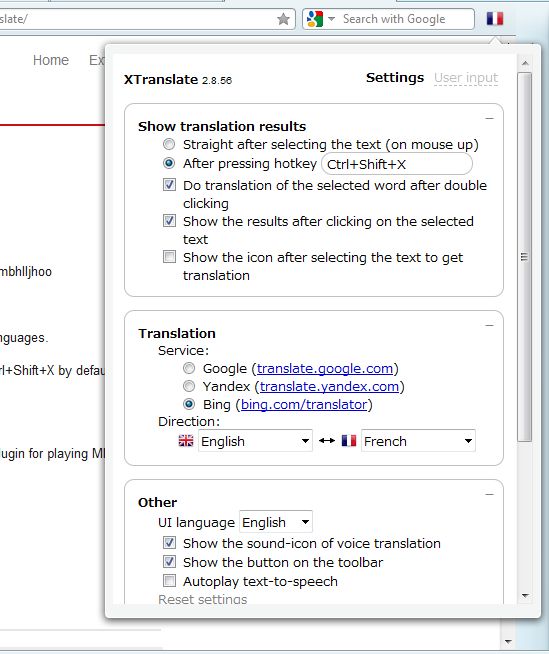Viewport: 549px width, 654px height.
Task: Click the UK flag beside English
Action: [x=186, y=441]
